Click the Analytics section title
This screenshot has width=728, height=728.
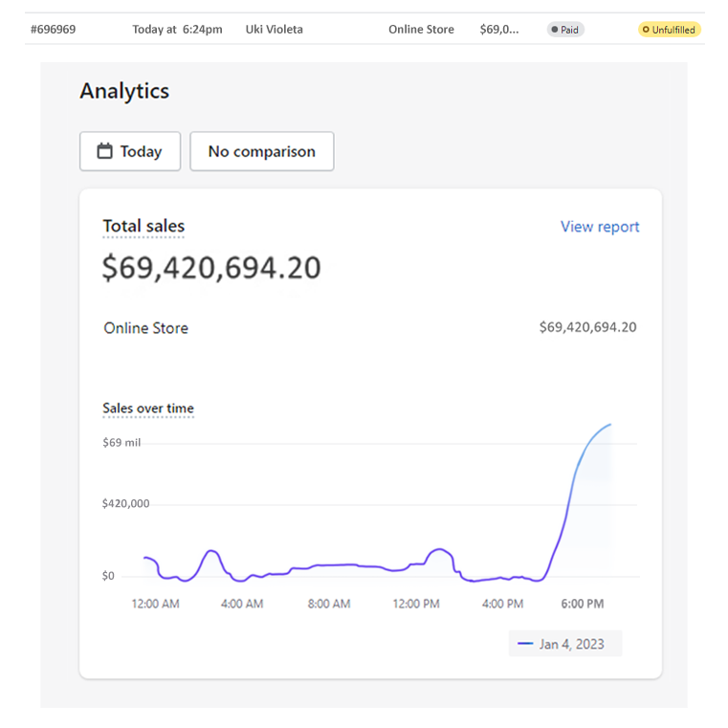point(124,91)
